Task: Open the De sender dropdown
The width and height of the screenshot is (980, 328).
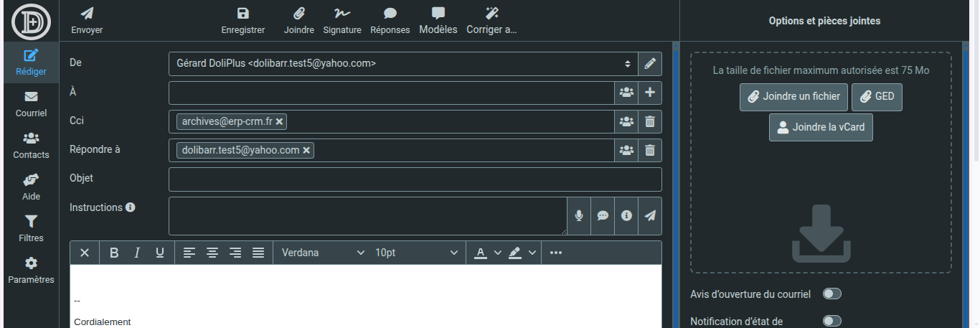Action: (x=403, y=64)
